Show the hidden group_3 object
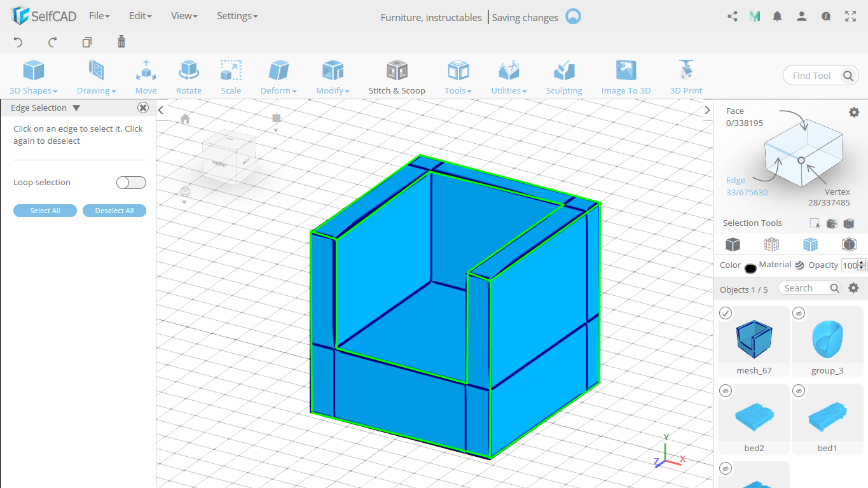The image size is (868, 488). [799, 313]
